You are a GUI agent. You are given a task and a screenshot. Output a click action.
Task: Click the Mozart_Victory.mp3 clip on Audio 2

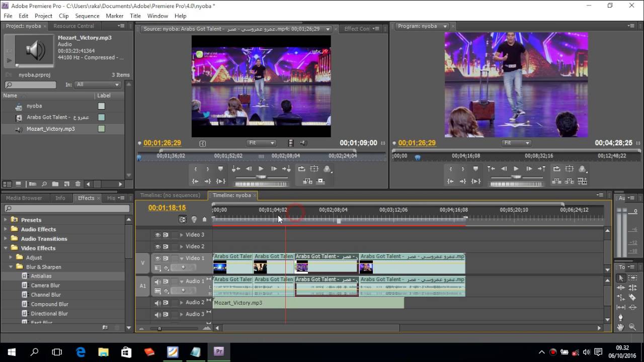click(x=308, y=303)
